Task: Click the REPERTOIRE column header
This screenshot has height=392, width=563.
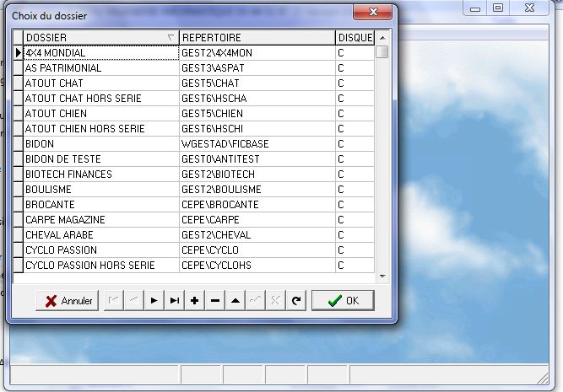Action: click(x=257, y=38)
